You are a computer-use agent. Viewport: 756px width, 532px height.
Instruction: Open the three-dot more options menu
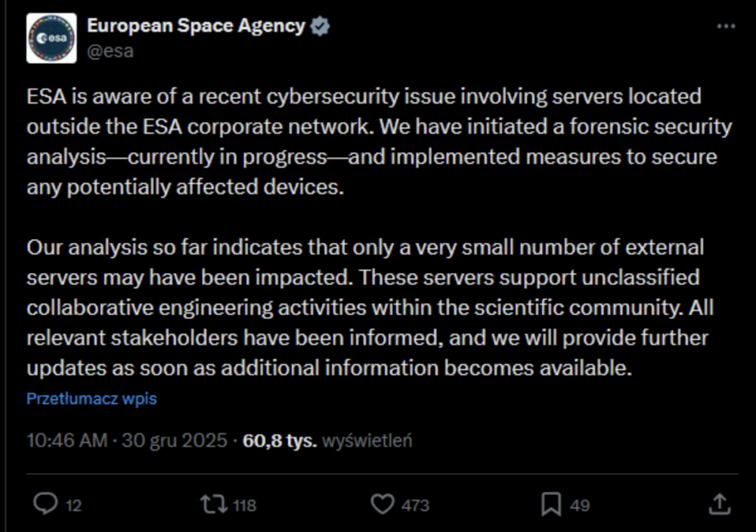point(726,26)
